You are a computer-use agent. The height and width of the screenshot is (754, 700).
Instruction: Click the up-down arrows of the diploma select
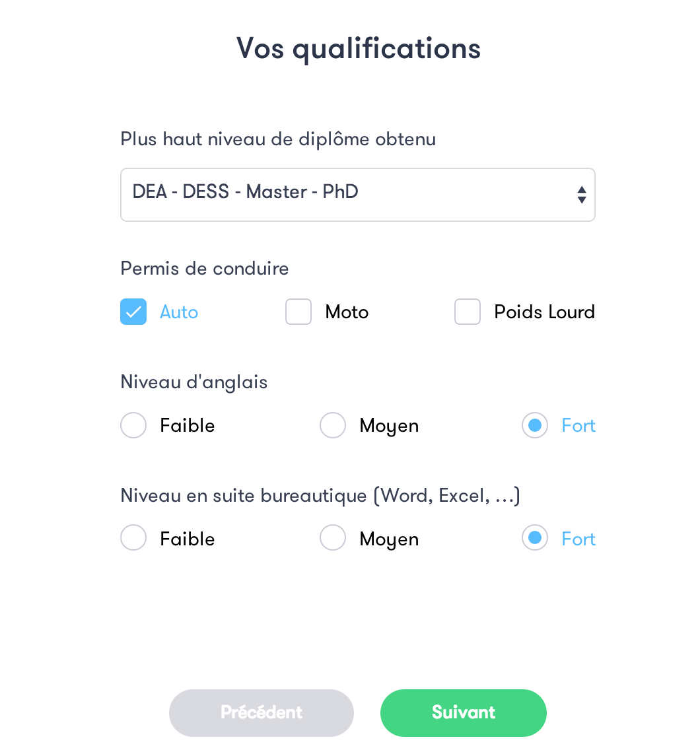click(x=581, y=194)
